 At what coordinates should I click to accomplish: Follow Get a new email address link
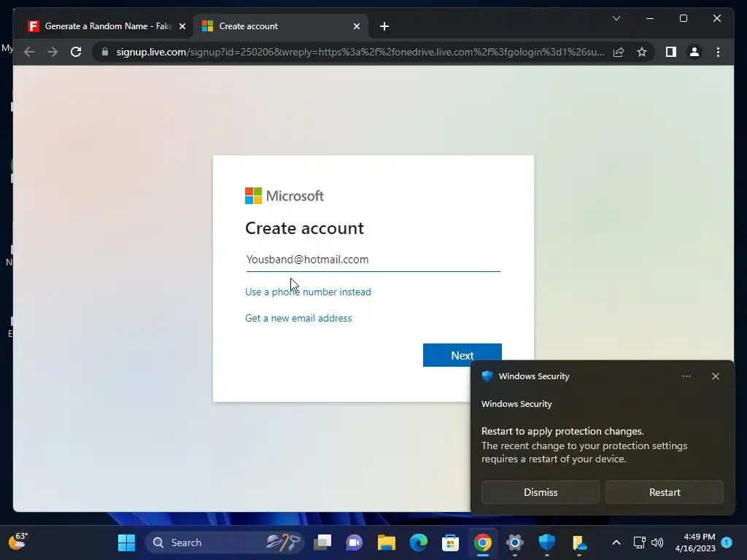(x=298, y=318)
